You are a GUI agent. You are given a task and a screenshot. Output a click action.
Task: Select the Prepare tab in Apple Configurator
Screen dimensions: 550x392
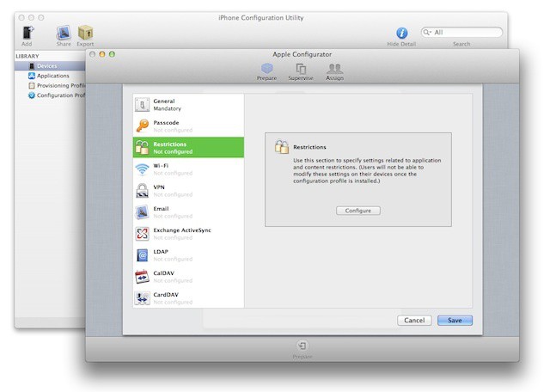pyautogui.click(x=267, y=70)
